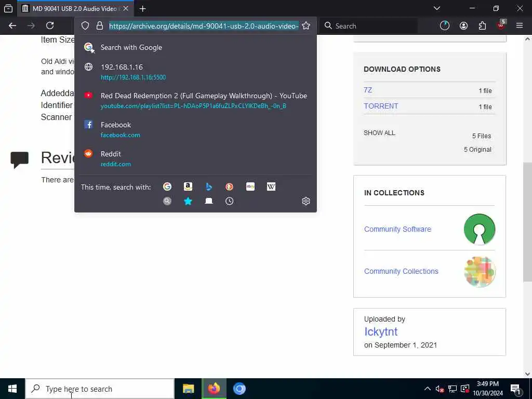Go back to the previous page
The height and width of the screenshot is (399, 532).
(x=12, y=26)
